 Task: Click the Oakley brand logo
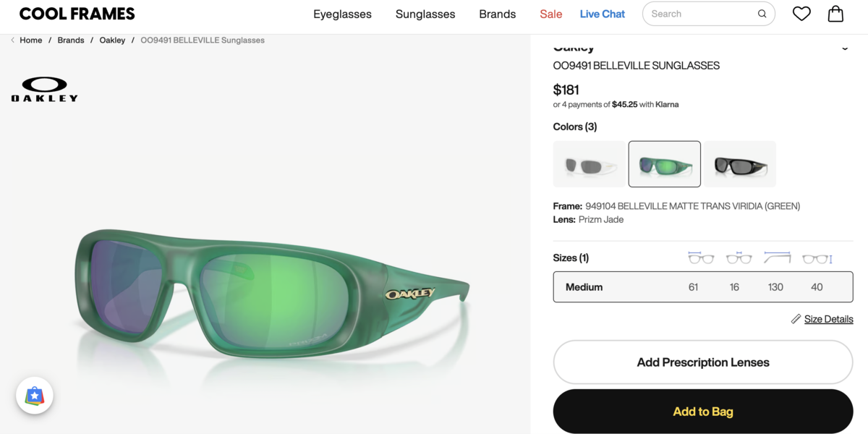[44, 89]
